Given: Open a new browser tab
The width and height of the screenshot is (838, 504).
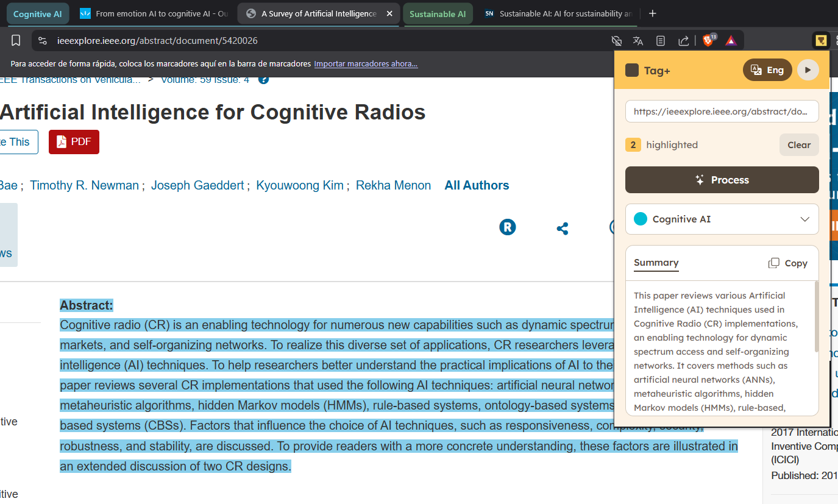Looking at the screenshot, I should coord(653,13).
